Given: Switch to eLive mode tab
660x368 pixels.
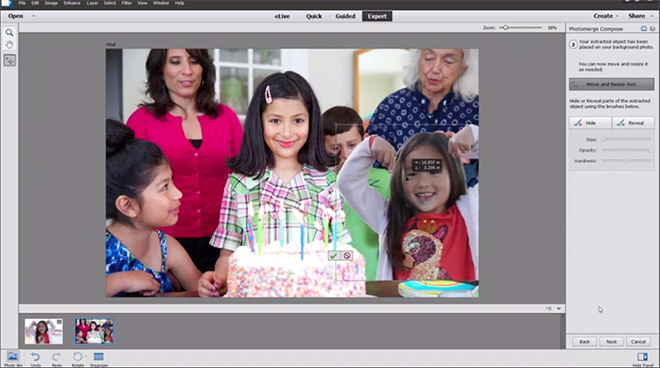Looking at the screenshot, I should click(x=282, y=16).
